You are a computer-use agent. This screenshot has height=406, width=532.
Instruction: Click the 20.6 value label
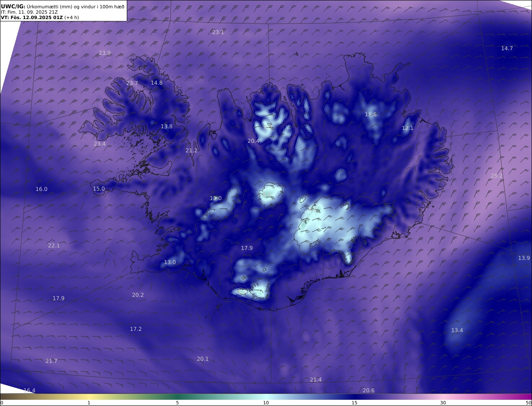[369, 390]
